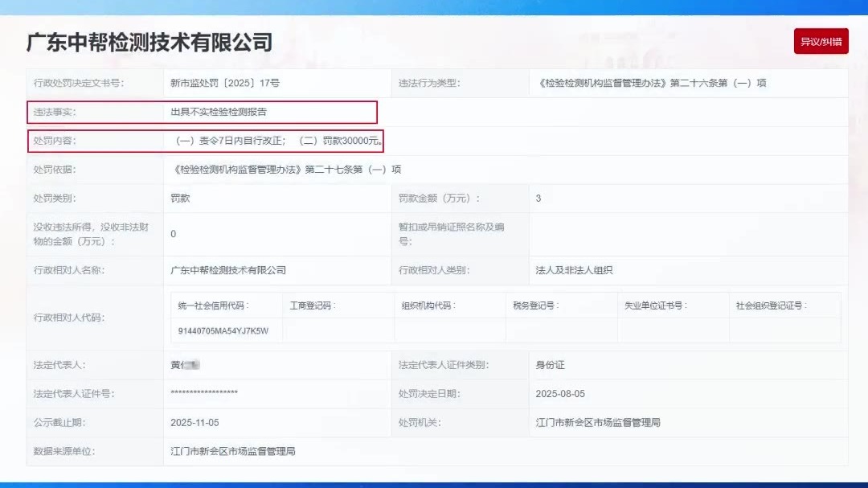Click the 罚款金额（万元） label

[x=440, y=199]
